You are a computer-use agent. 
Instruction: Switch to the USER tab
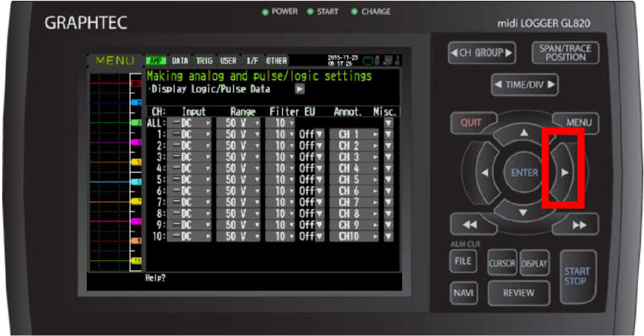tap(229, 61)
